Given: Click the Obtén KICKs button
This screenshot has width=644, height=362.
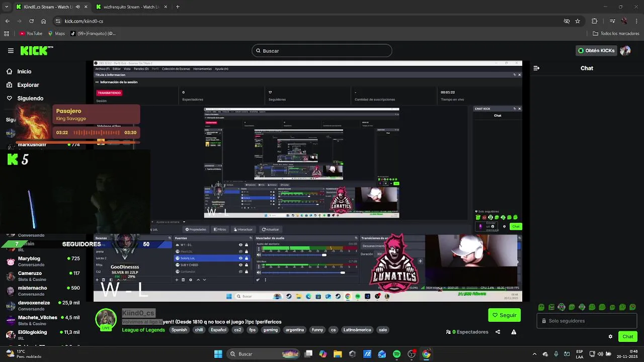Looking at the screenshot, I should pos(596,51).
